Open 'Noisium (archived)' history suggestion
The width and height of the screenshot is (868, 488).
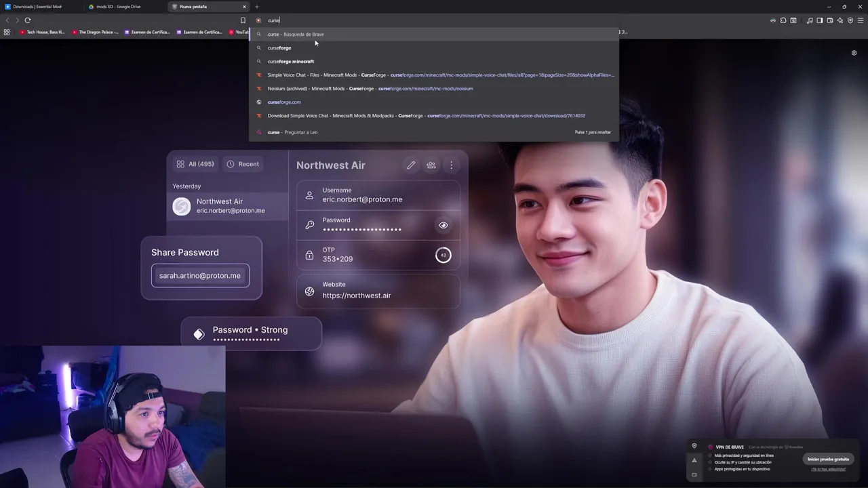click(434, 88)
